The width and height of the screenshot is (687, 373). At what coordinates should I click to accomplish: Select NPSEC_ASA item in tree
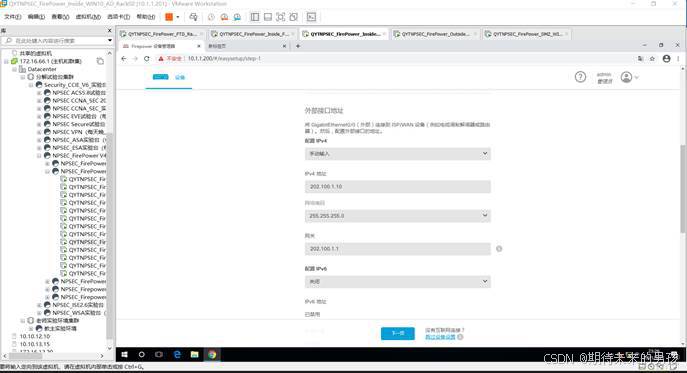coord(75,140)
